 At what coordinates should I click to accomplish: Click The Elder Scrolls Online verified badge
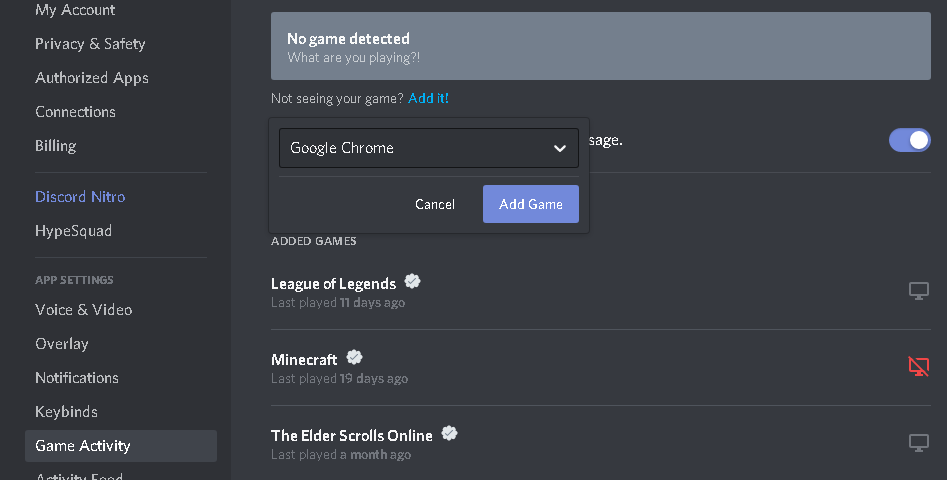click(449, 434)
